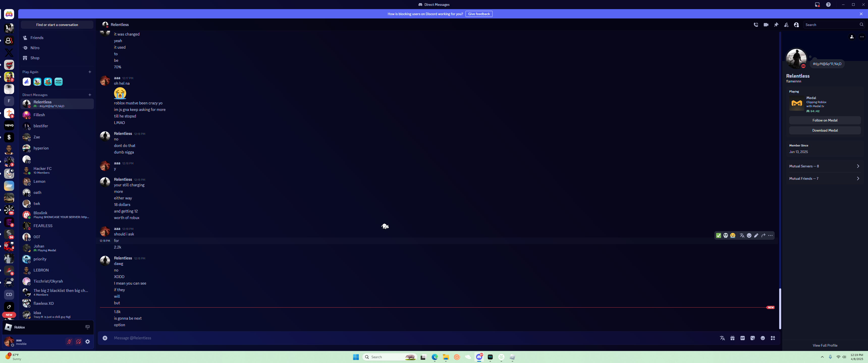Start a video call
Image resolution: width=868 pixels, height=363 pixels.
766,25
